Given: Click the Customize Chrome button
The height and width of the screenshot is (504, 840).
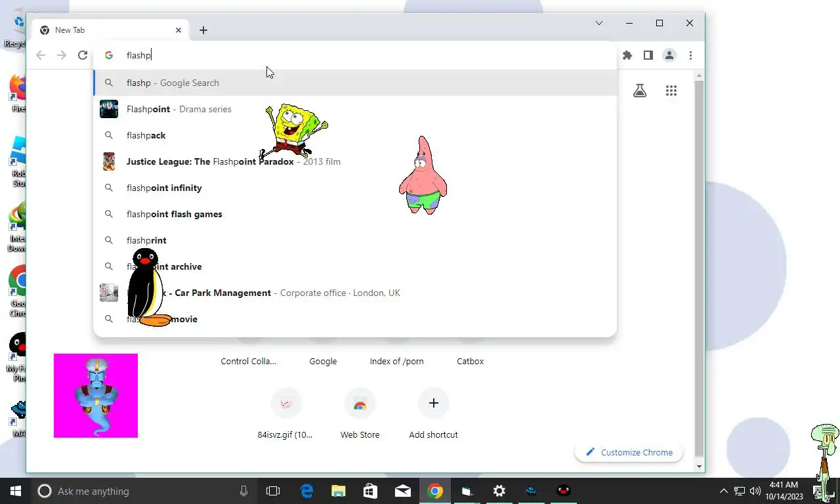Looking at the screenshot, I should 629,452.
